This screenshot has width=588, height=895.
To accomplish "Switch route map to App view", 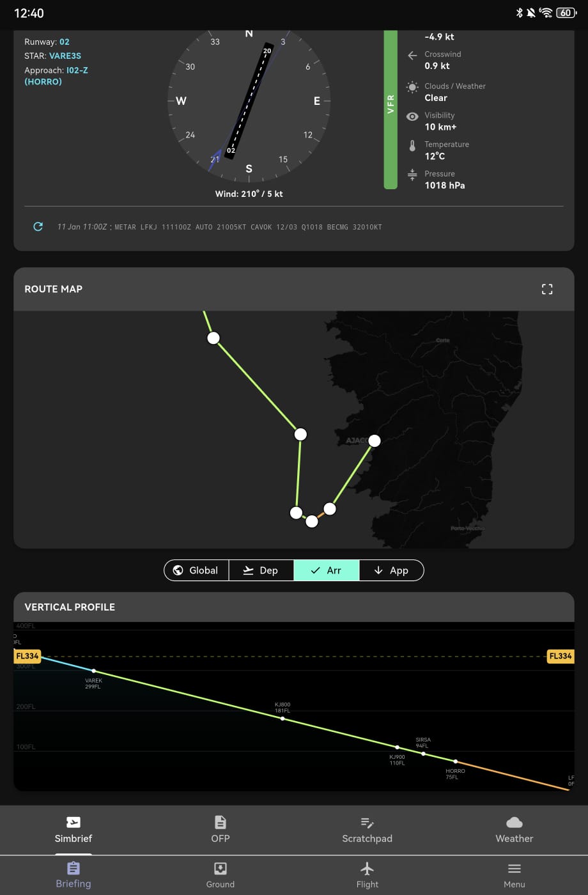I will [x=391, y=570].
